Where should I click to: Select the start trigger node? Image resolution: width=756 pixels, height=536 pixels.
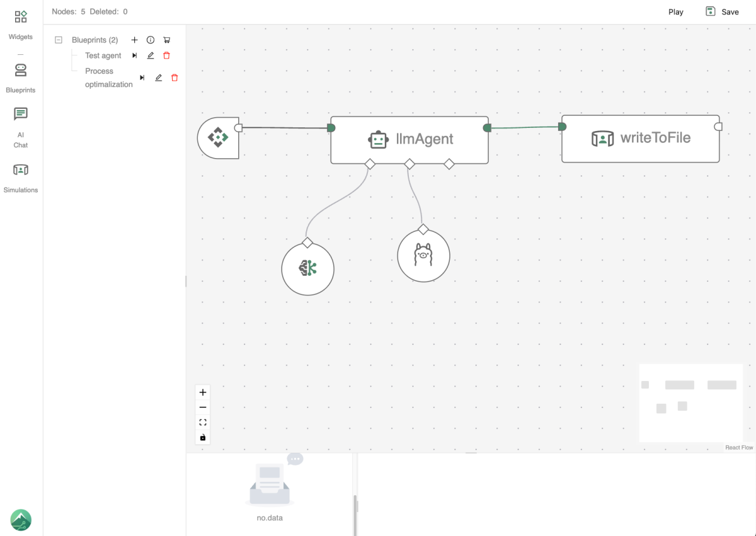point(218,137)
